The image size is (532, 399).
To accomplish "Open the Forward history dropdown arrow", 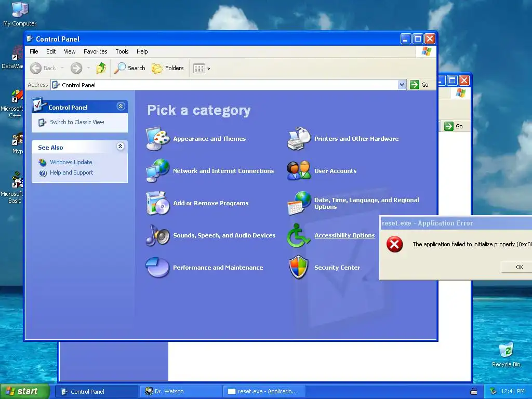I will click(88, 68).
